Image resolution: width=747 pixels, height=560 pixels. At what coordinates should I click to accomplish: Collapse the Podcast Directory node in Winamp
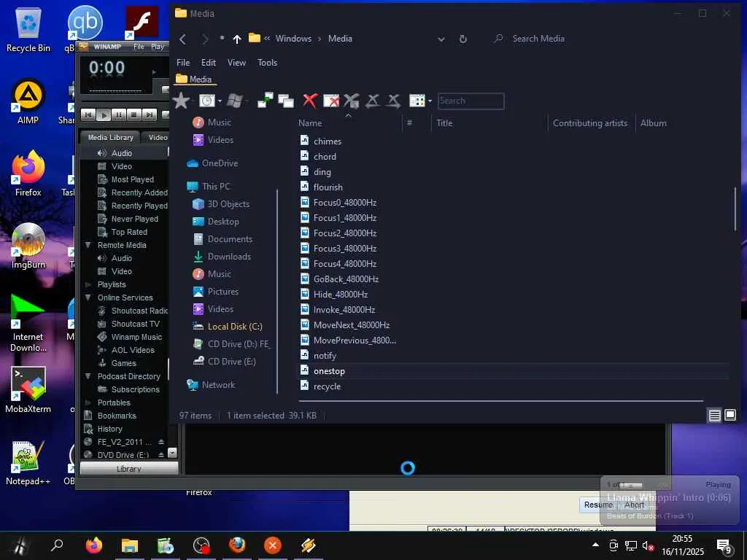(x=88, y=376)
